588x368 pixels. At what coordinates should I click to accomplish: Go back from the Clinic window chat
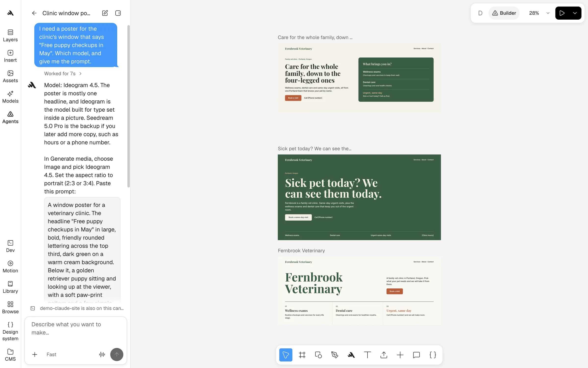click(x=34, y=13)
